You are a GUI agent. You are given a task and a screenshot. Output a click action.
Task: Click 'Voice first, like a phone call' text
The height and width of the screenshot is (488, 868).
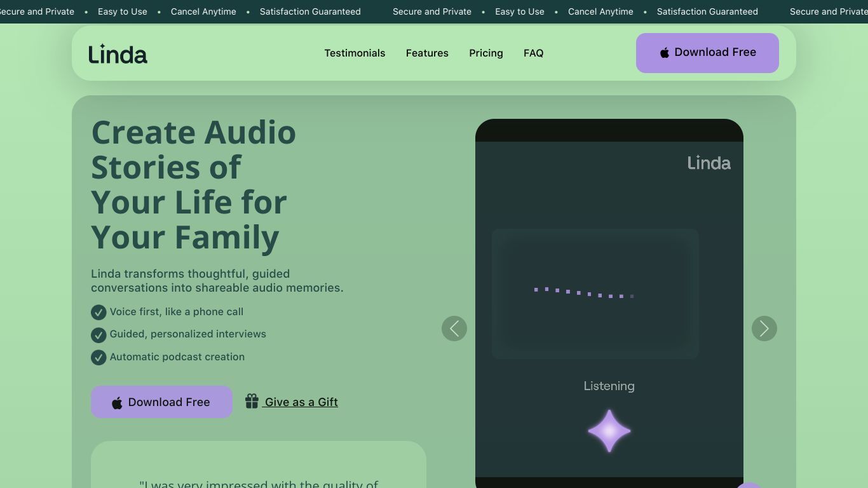click(x=177, y=312)
